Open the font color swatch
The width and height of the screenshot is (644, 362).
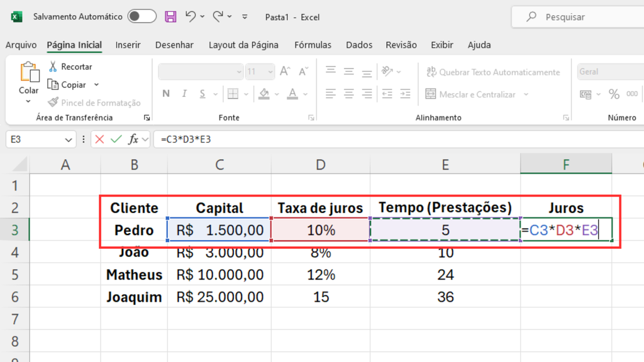click(294, 93)
